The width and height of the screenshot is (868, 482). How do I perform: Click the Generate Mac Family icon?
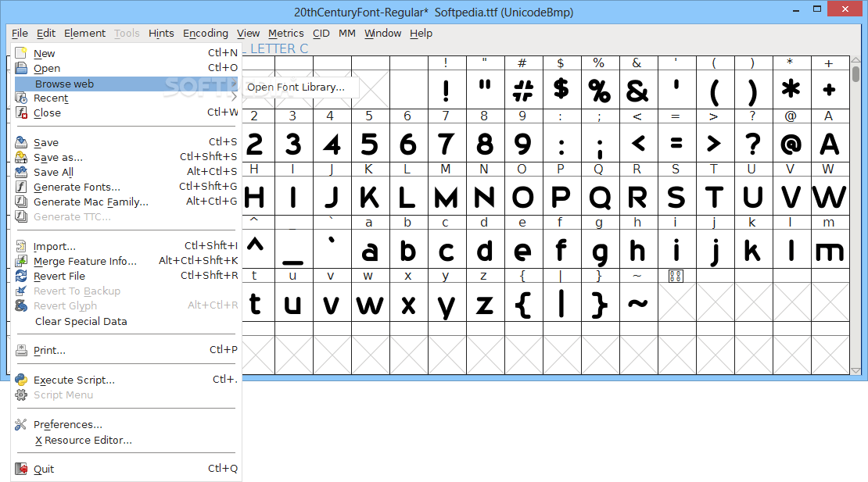coord(21,202)
